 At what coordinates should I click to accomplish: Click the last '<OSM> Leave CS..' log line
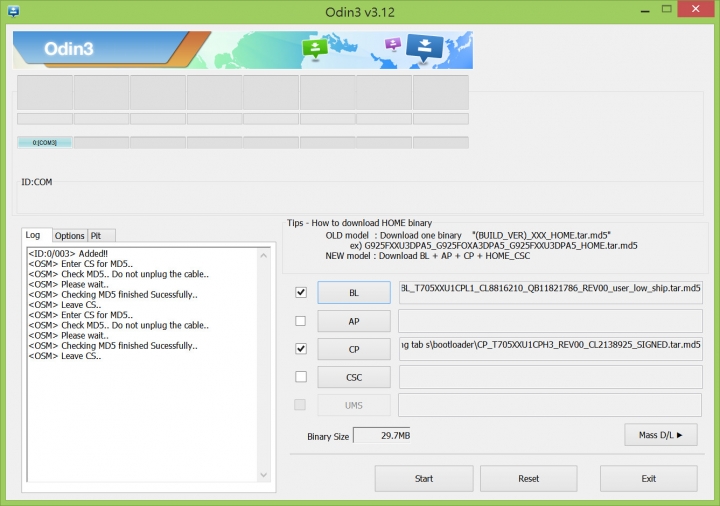[x=65, y=356]
